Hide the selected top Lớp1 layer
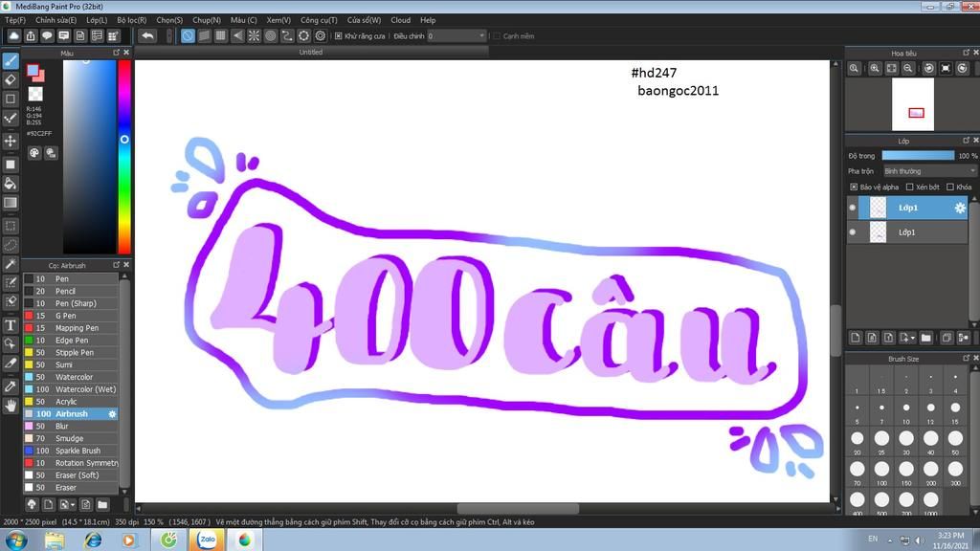This screenshot has height=551, width=980. 853,208
